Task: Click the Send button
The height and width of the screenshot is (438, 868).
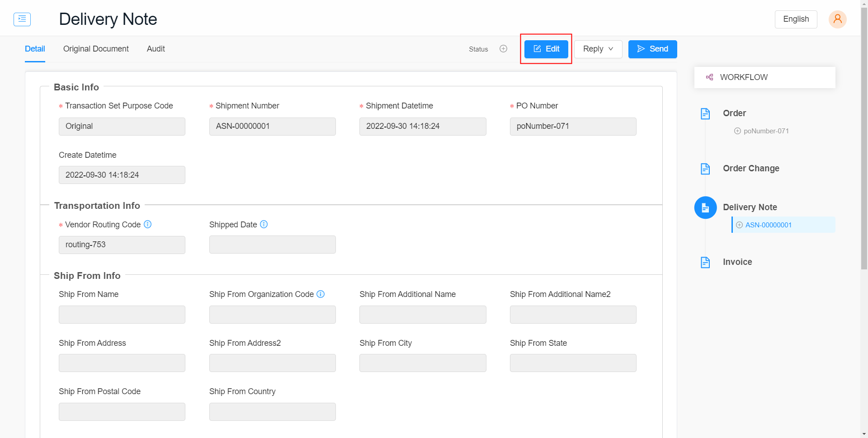Action: [x=652, y=49]
